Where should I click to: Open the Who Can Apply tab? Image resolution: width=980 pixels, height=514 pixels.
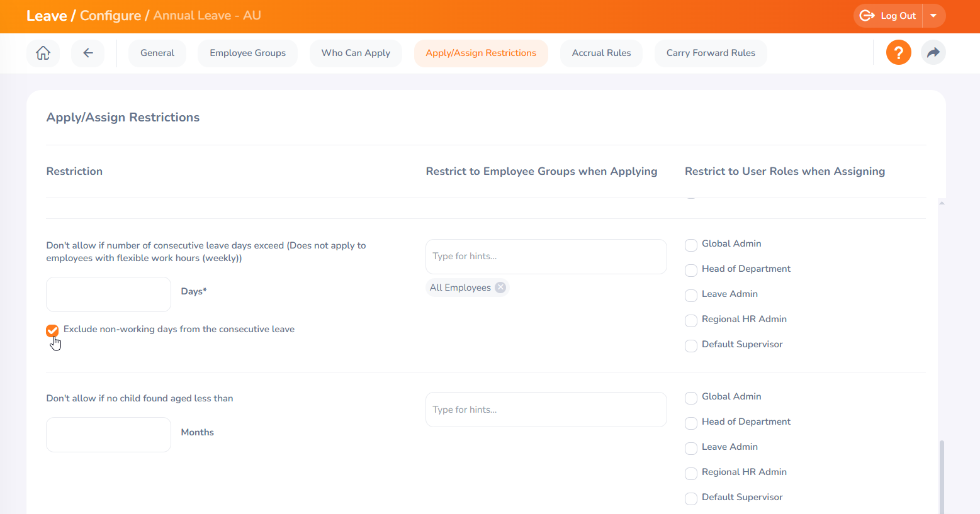[356, 53]
